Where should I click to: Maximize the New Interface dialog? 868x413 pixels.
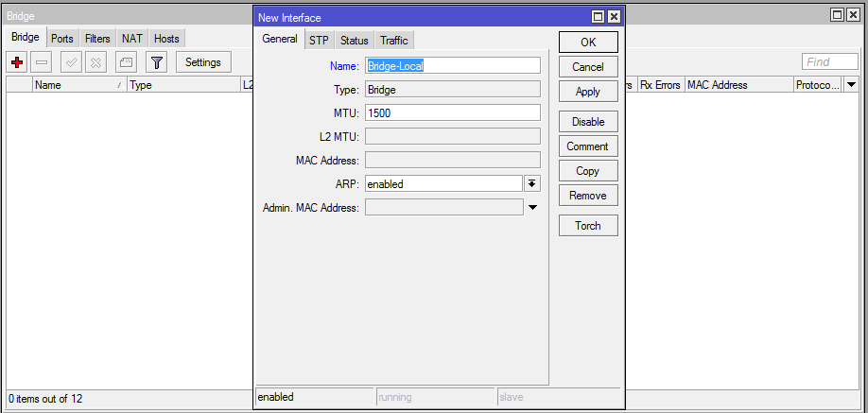[x=598, y=17]
